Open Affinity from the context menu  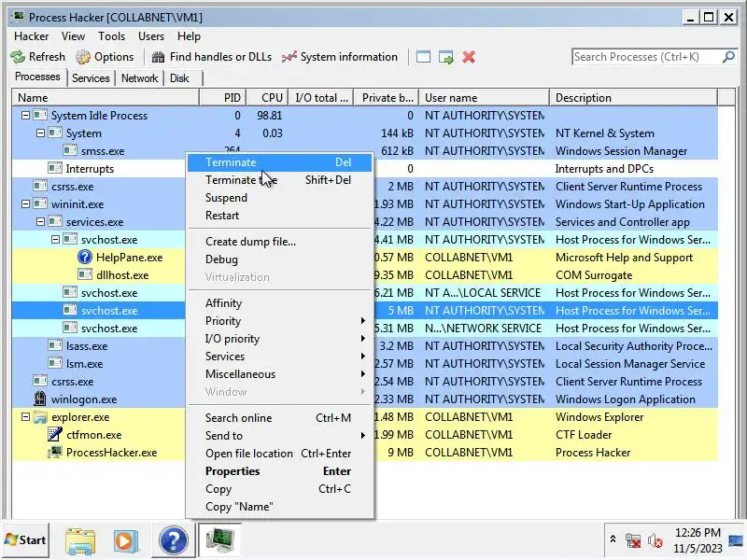[279, 303]
